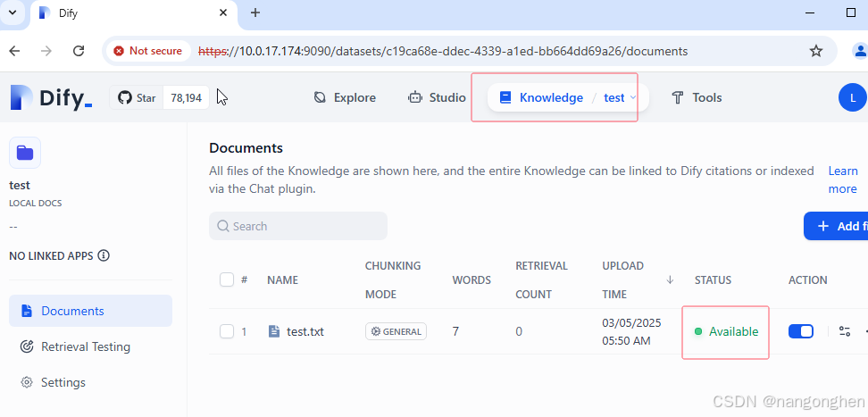Click the Add file button
This screenshot has width=868, height=417.
(836, 226)
